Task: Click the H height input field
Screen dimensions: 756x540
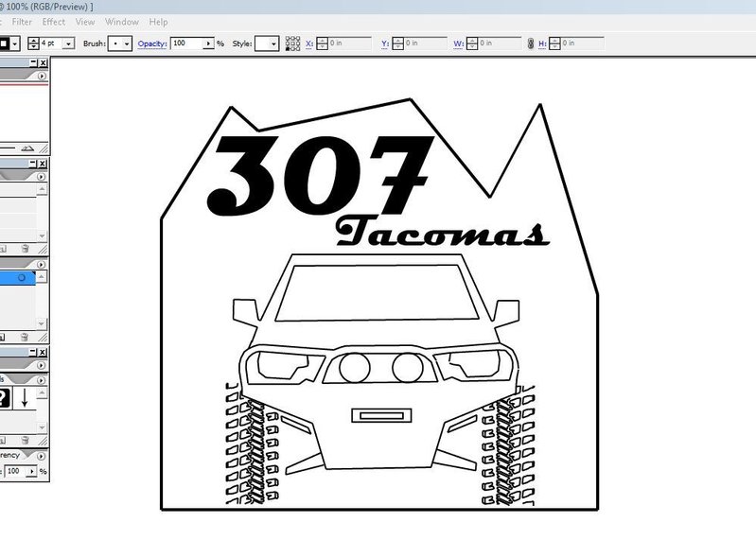Action: pos(583,44)
